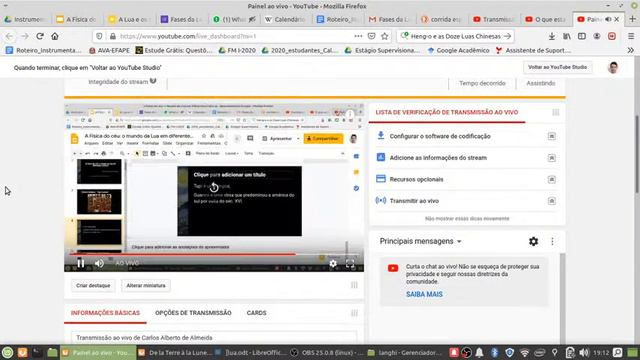The image size is (640, 360).
Task: Open the video player settings gear
Action: point(333,264)
